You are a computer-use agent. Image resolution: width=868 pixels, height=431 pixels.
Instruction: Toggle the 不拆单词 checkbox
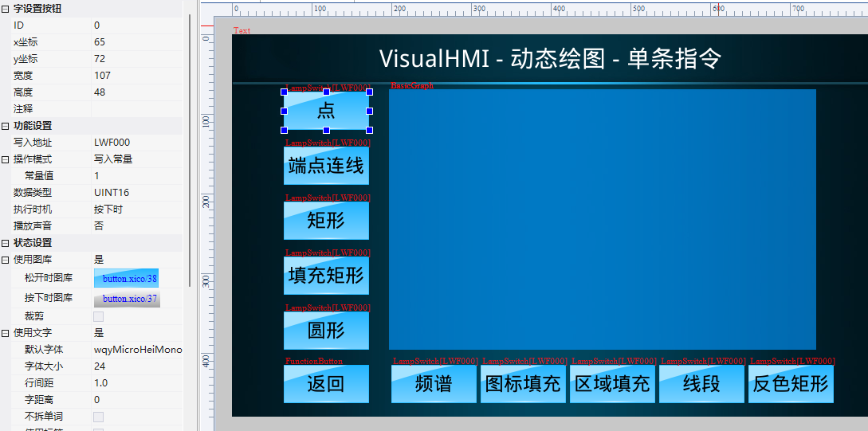click(99, 417)
